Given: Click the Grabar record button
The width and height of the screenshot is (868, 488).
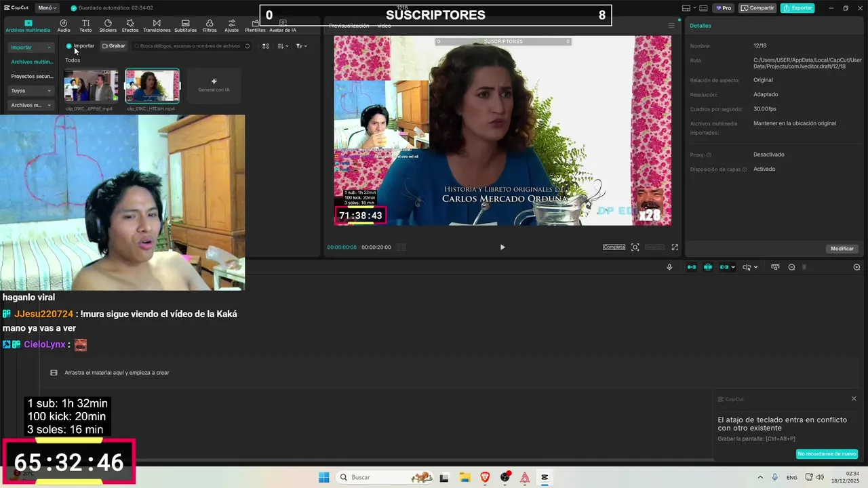Looking at the screenshot, I should coord(113,46).
